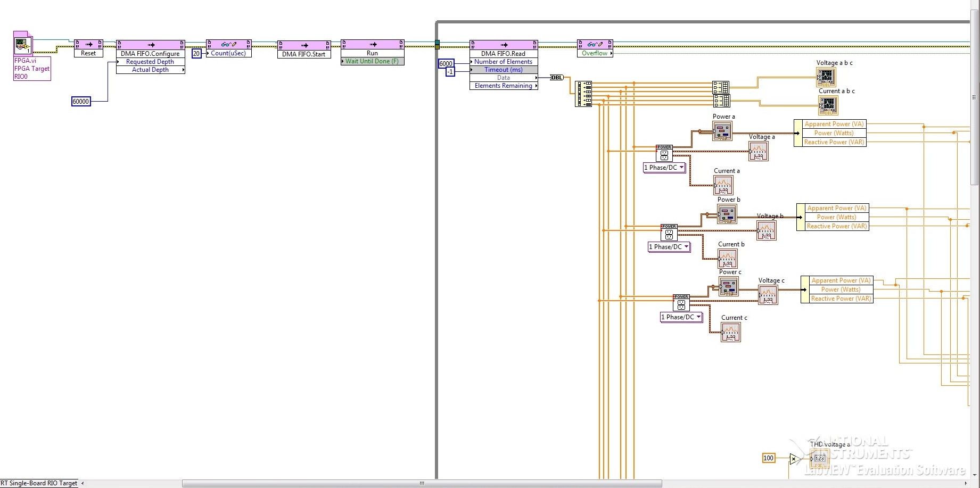Click the RT Single-Board RIO Target label

pos(39,483)
